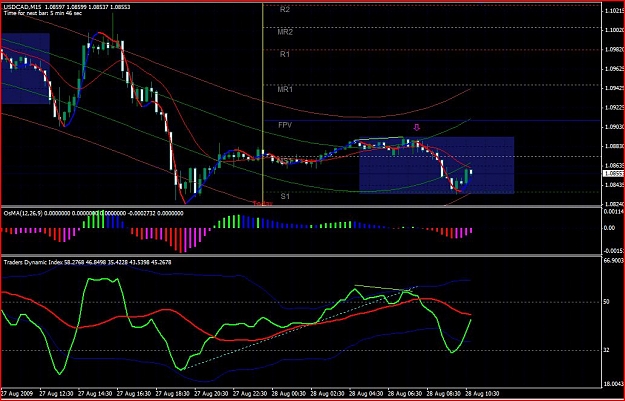Click the 1.0982 price scale value
This screenshot has width=625, height=401.
[x=614, y=49]
